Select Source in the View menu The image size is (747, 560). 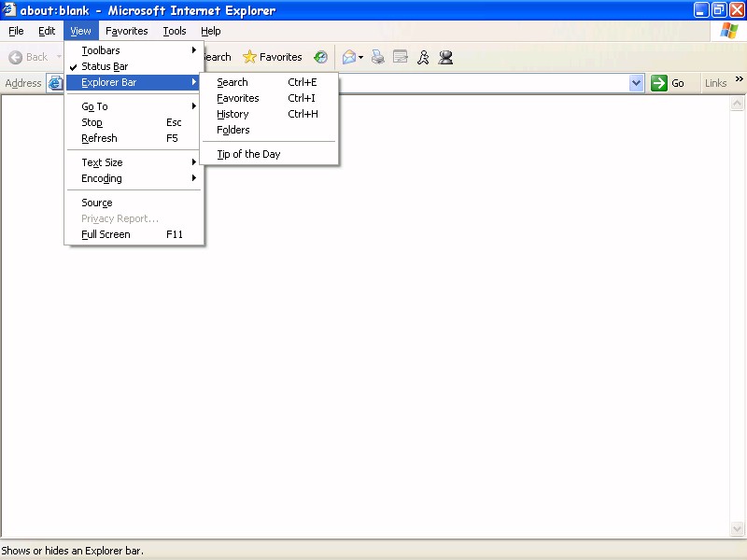134,203
